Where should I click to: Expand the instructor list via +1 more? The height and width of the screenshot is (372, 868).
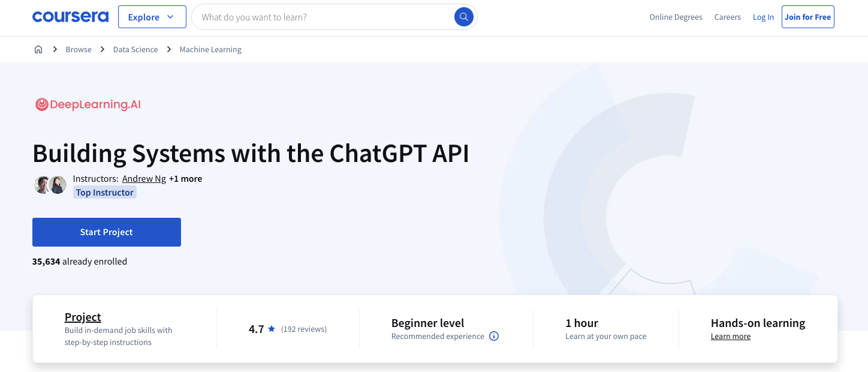(x=186, y=178)
